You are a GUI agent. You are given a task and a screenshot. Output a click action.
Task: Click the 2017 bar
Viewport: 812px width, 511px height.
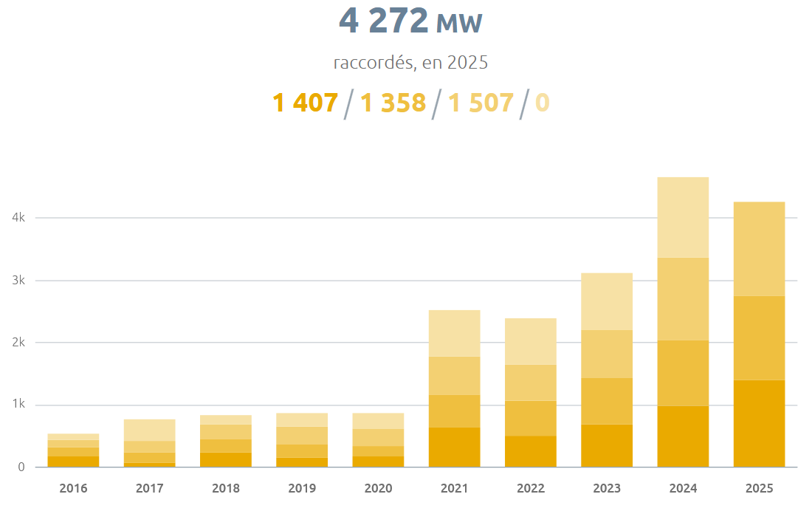(148, 443)
